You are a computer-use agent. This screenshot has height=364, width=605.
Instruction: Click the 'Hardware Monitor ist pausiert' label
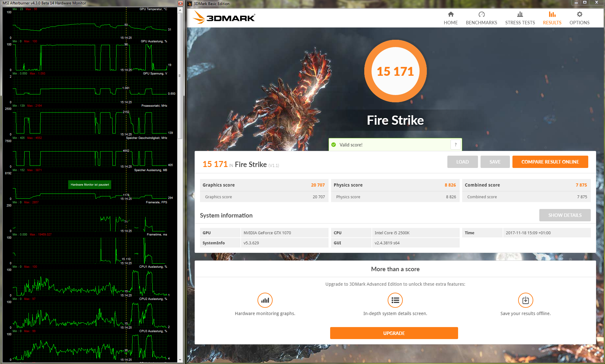coord(90,185)
